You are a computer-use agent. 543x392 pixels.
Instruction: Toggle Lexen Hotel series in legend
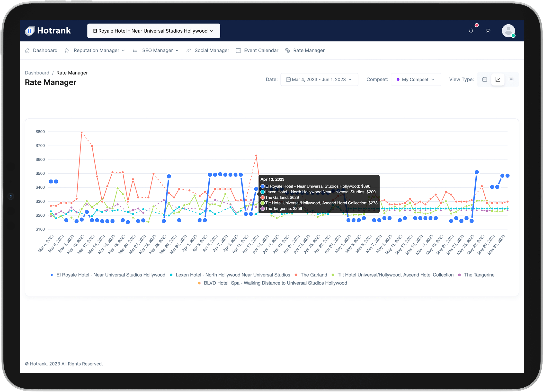[230, 275]
